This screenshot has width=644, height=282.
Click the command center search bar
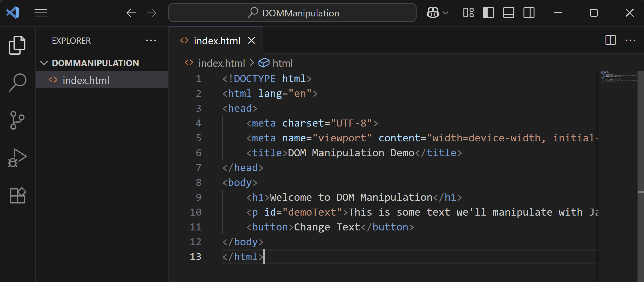pyautogui.click(x=292, y=12)
